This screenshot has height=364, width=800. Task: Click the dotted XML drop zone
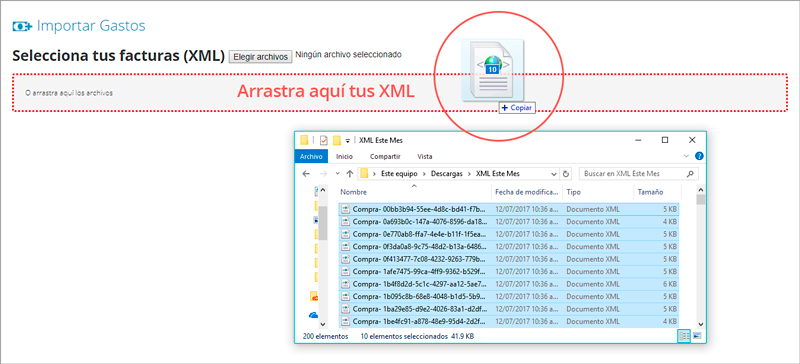pos(399,92)
